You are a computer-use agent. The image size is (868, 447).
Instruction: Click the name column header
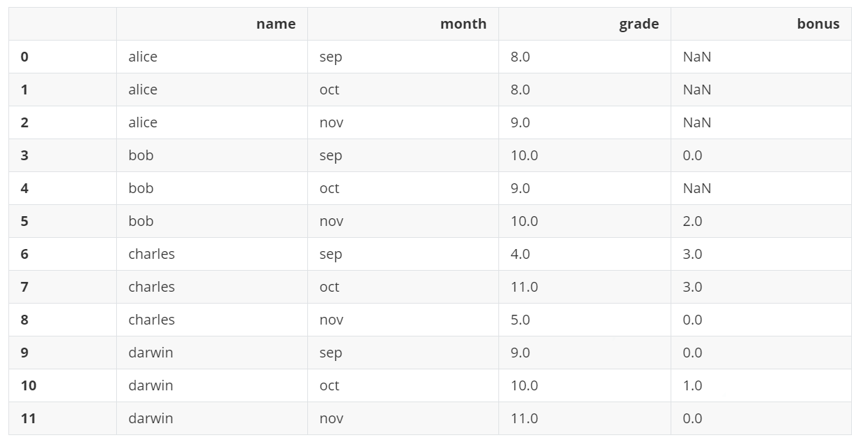pyautogui.click(x=276, y=24)
